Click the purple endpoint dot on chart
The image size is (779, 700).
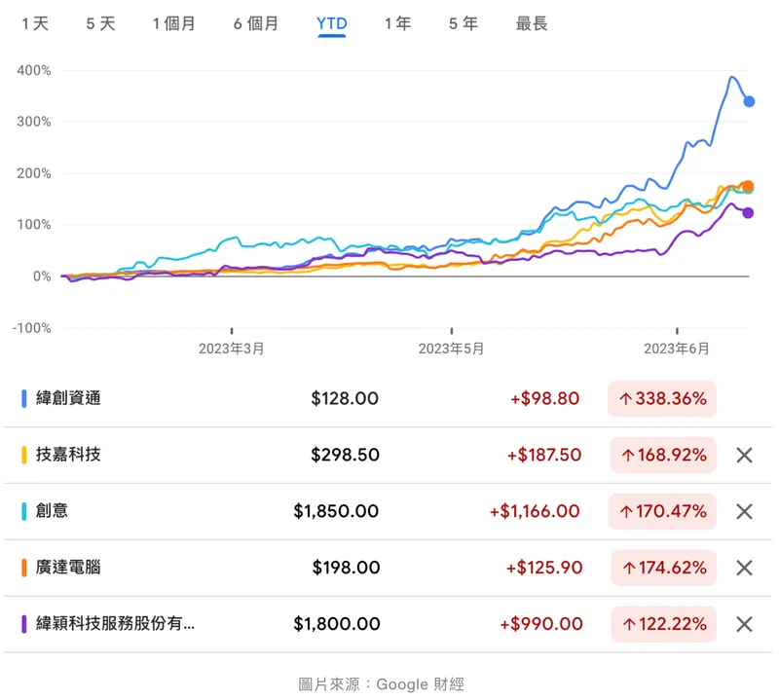coord(748,213)
